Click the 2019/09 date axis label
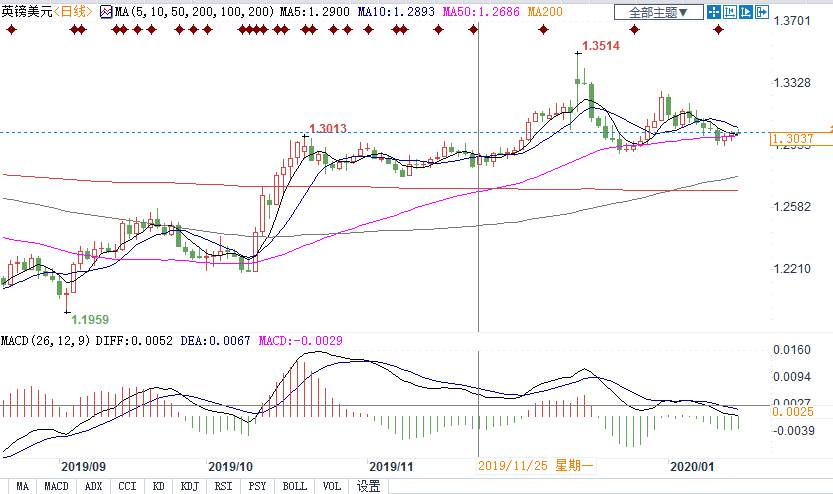833x494 pixels. [83, 467]
